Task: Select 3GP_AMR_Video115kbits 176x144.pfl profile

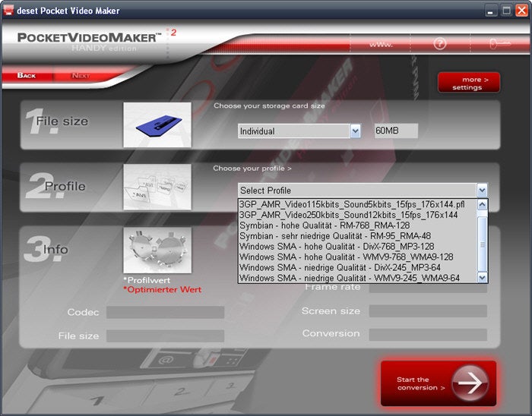Action: pyautogui.click(x=357, y=204)
